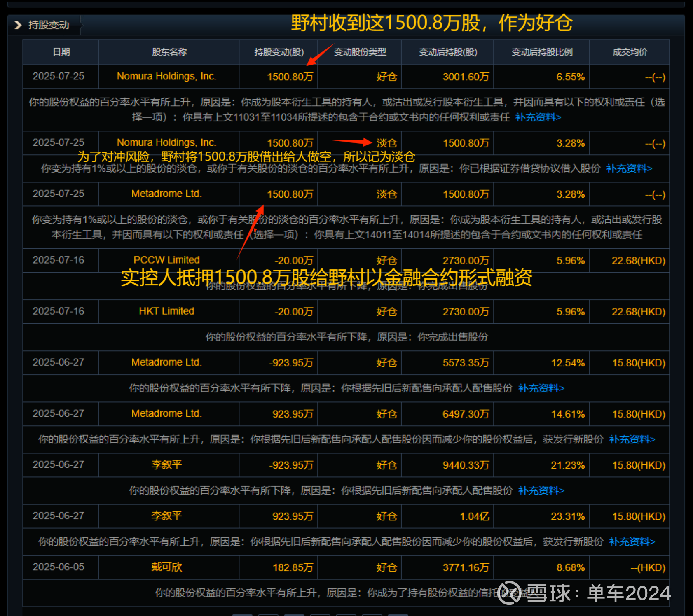
Task: Click the 6.55% holding ratio
Action: pyautogui.click(x=571, y=77)
